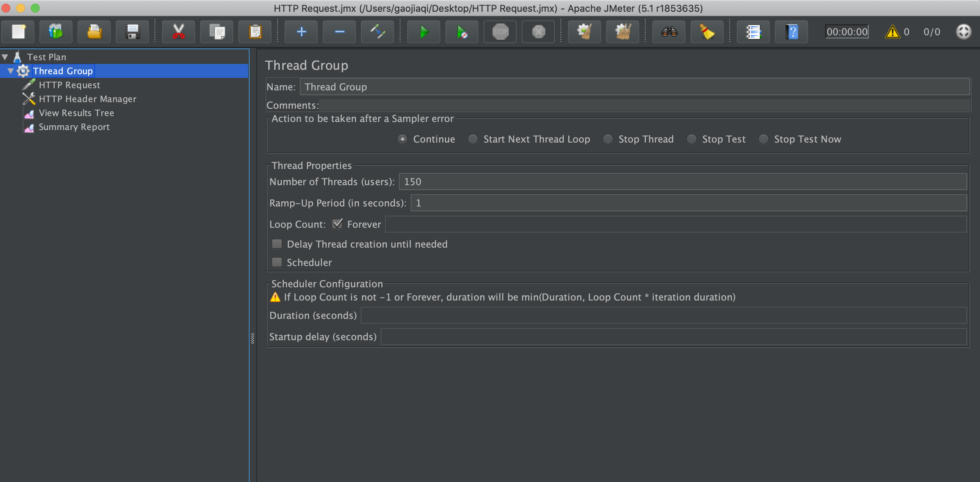Click the scissors Cut icon
The image size is (980, 482).
tap(178, 32)
